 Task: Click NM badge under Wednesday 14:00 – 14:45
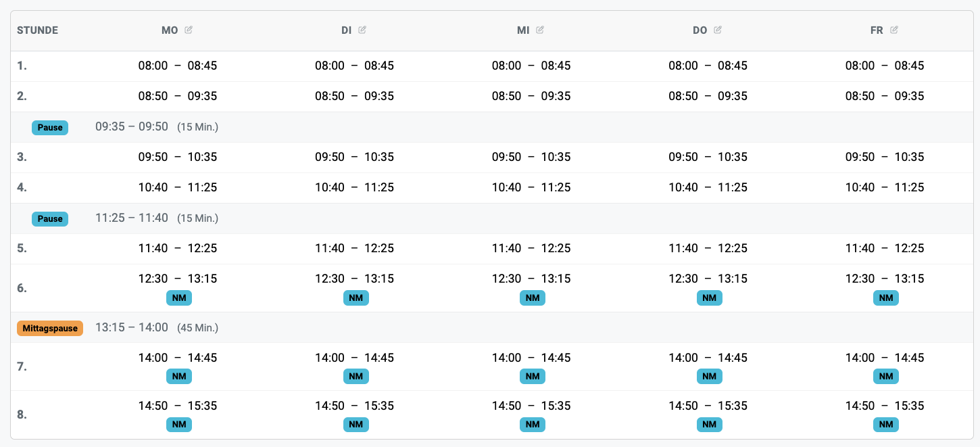click(533, 376)
